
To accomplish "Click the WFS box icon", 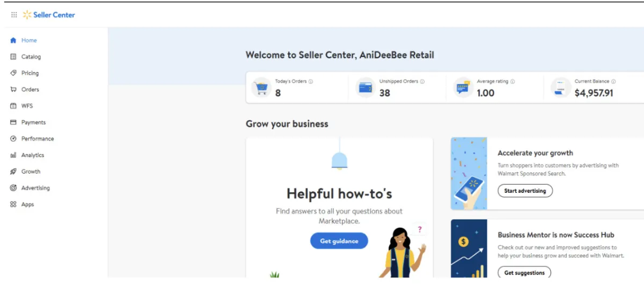I will (x=13, y=106).
